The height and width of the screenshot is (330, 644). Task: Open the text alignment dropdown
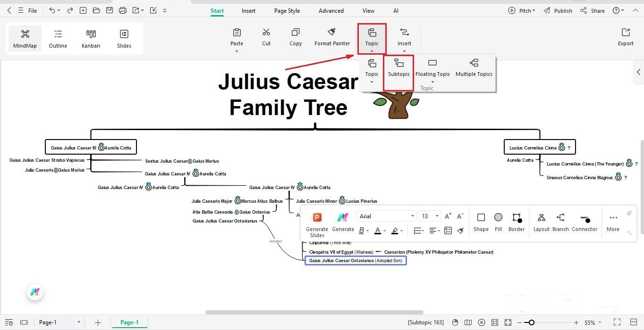[434, 231]
